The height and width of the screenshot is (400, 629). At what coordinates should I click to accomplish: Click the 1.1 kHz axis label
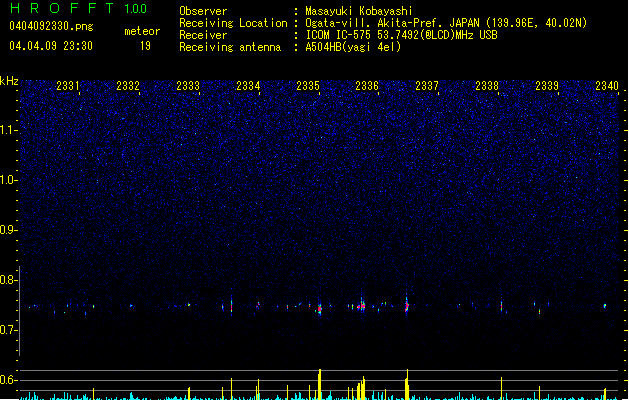tap(8, 130)
